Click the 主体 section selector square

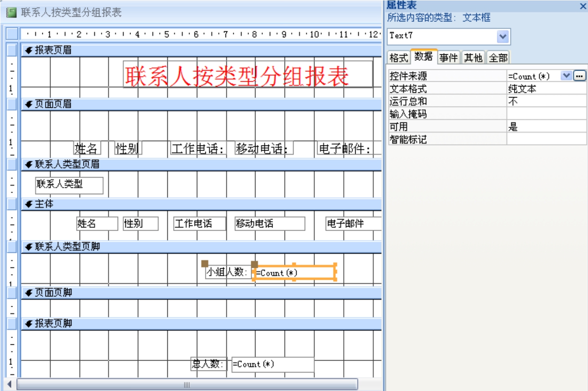(x=12, y=204)
